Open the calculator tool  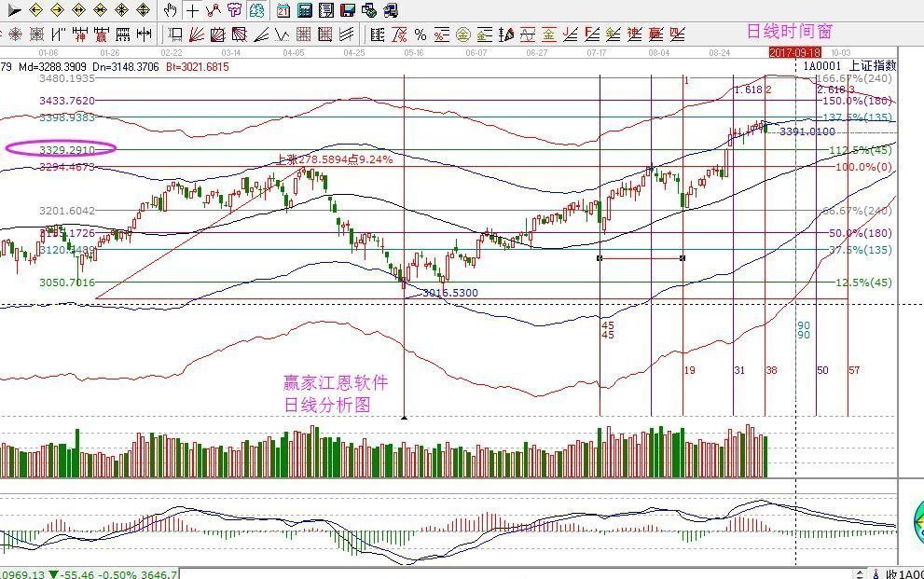[x=305, y=10]
